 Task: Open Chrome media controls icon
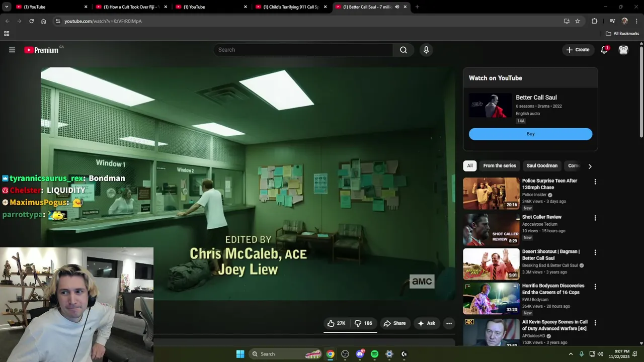(612, 21)
